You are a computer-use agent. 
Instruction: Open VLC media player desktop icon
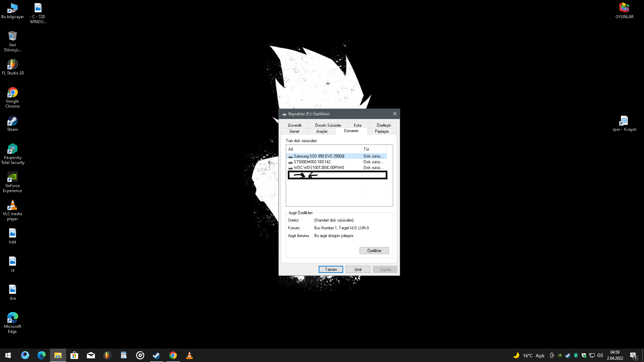[12, 205]
